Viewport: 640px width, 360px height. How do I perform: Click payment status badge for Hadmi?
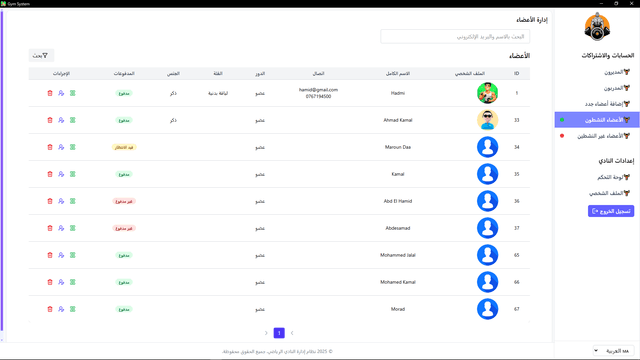124,93
